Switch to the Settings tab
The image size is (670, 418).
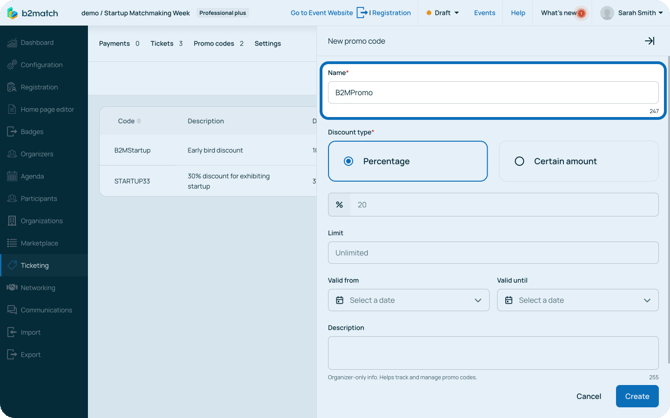coord(267,44)
